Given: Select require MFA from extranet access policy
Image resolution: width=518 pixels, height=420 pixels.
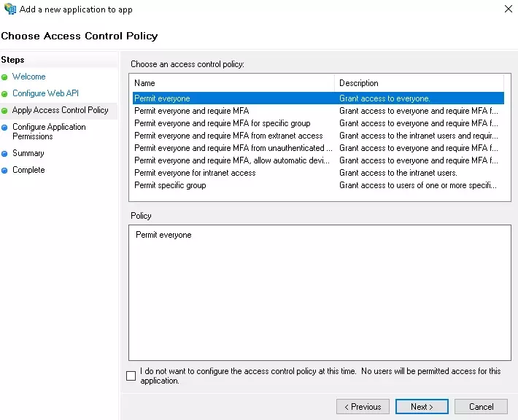Looking at the screenshot, I should click(x=319, y=136).
